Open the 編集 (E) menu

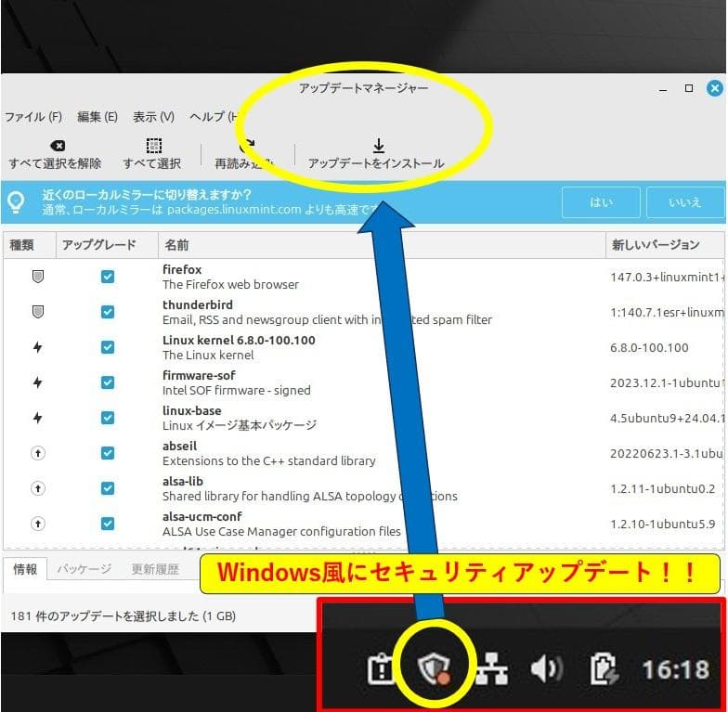tap(97, 117)
